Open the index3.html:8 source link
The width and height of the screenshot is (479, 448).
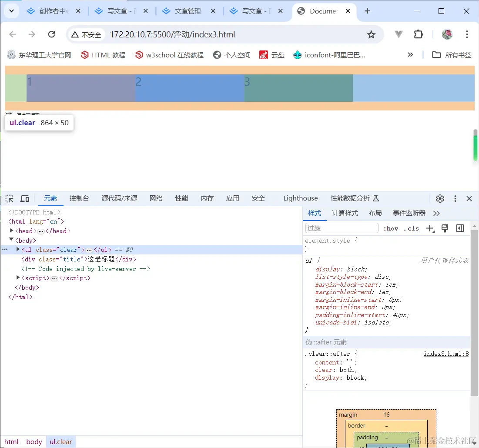tap(446, 354)
